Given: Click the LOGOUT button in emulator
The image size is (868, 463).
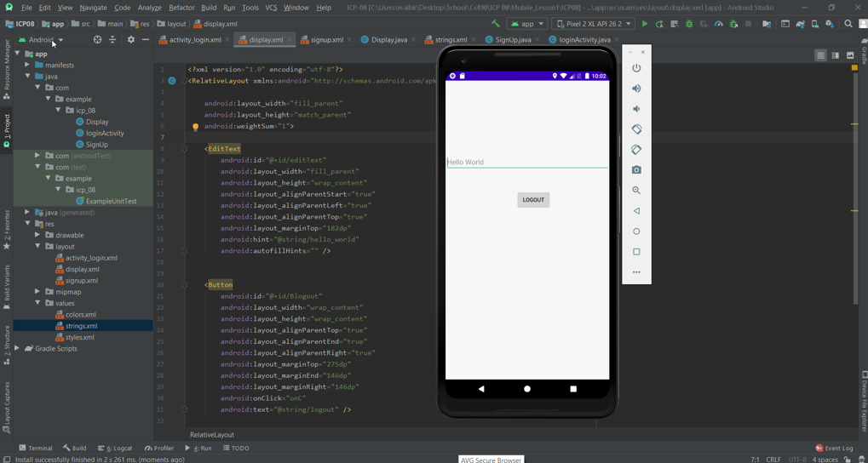Looking at the screenshot, I should tap(533, 200).
